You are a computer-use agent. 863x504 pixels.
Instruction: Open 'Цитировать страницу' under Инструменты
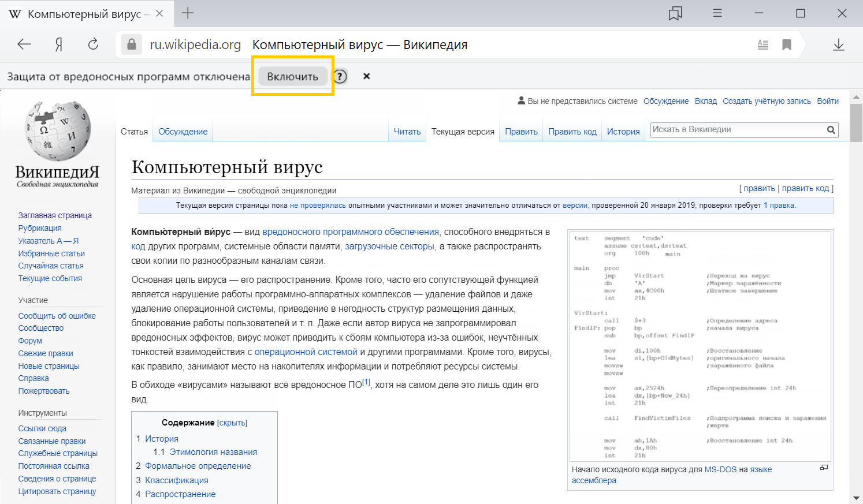tap(57, 491)
